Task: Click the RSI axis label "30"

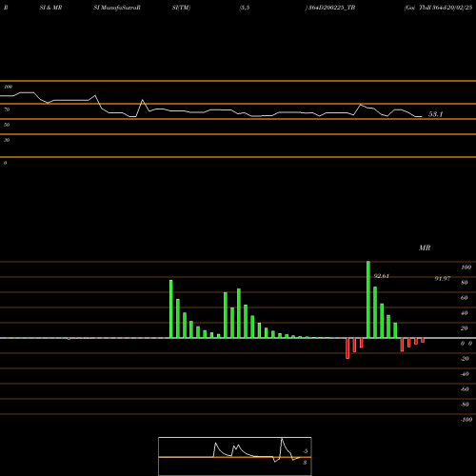Action: tap(7, 140)
